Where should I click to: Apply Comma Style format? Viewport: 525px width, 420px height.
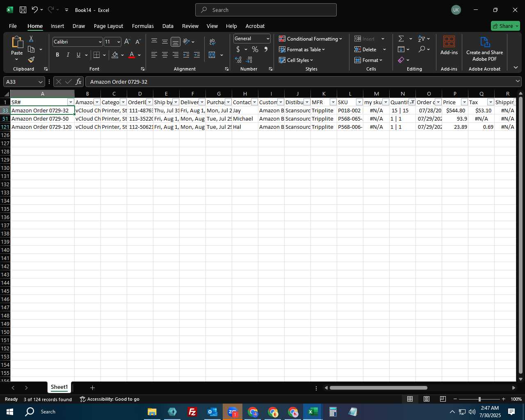266,50
